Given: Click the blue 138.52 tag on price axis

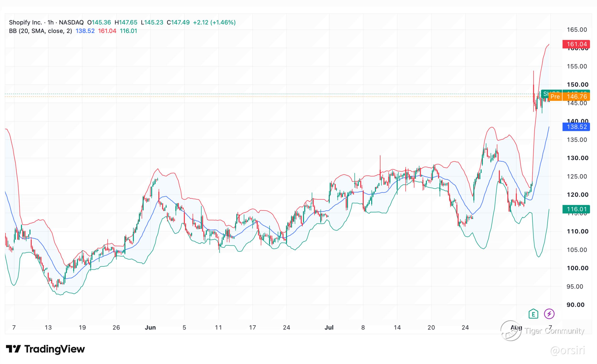Looking at the screenshot, I should click(576, 127).
